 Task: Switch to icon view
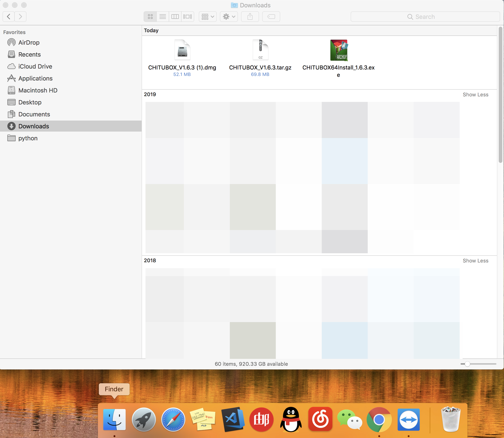coord(150,17)
